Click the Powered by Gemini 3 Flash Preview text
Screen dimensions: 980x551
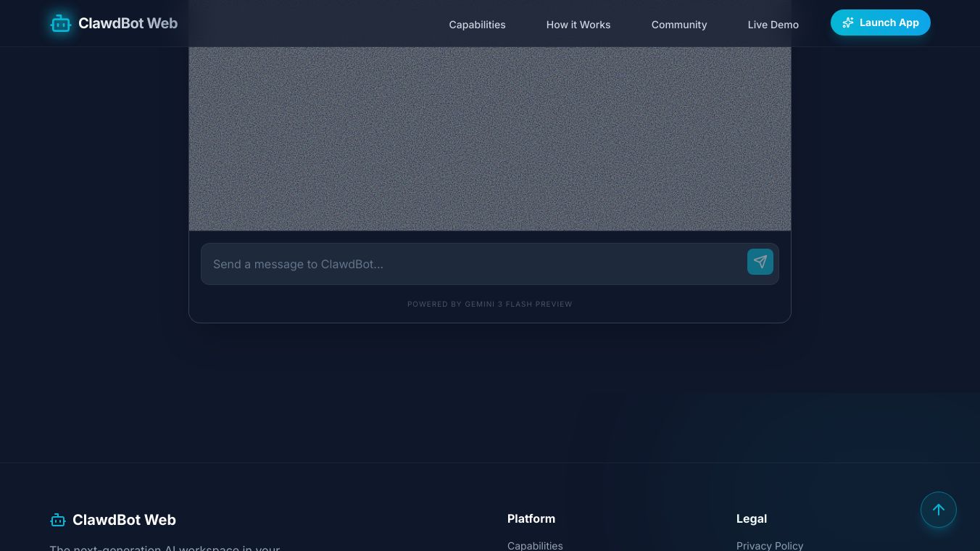pyautogui.click(x=490, y=304)
